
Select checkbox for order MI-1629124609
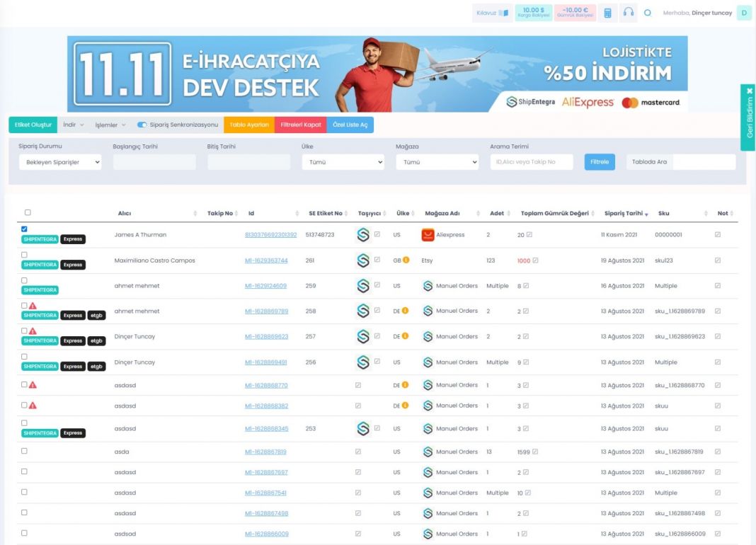[24, 280]
